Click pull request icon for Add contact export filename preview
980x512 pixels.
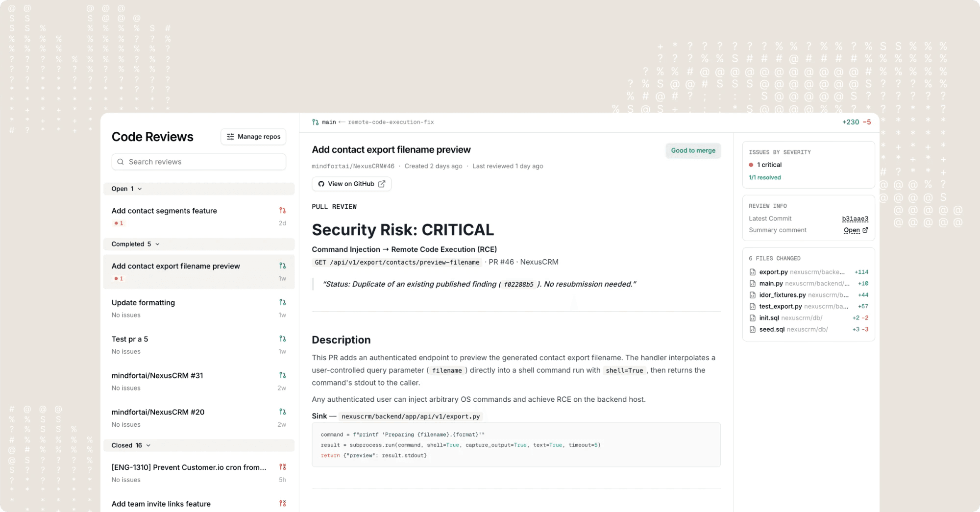[x=283, y=266]
